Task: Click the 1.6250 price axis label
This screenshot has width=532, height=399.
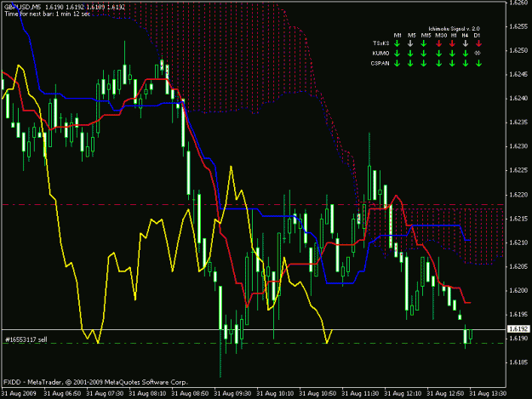Action: [518, 50]
